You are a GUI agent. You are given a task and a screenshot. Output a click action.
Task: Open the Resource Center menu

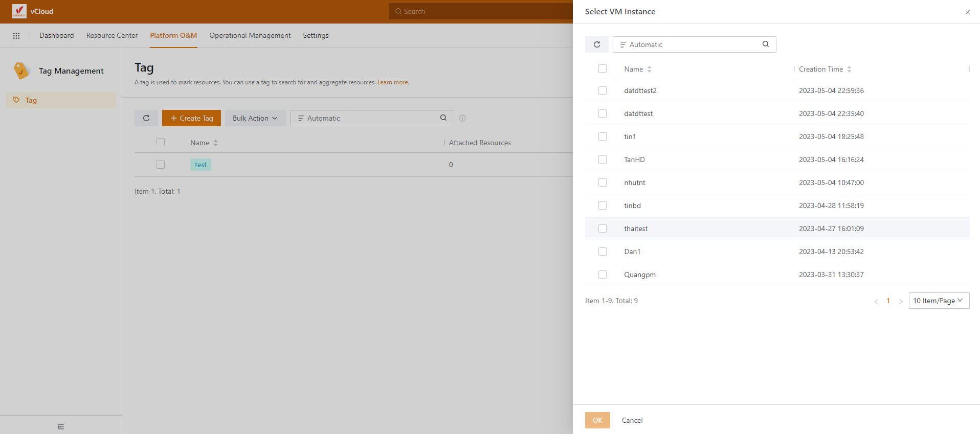point(112,36)
